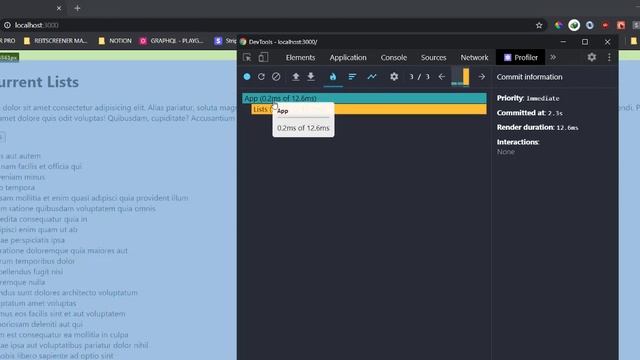Open the Network tab

(x=474, y=58)
